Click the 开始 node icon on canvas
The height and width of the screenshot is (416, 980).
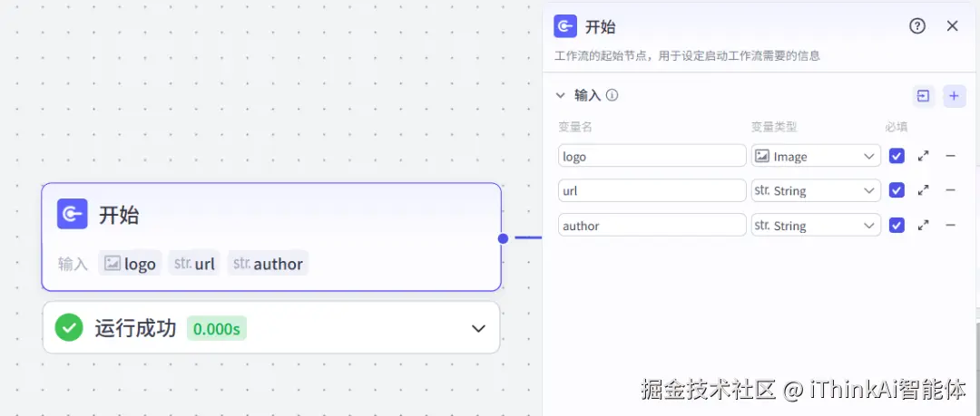[72, 214]
